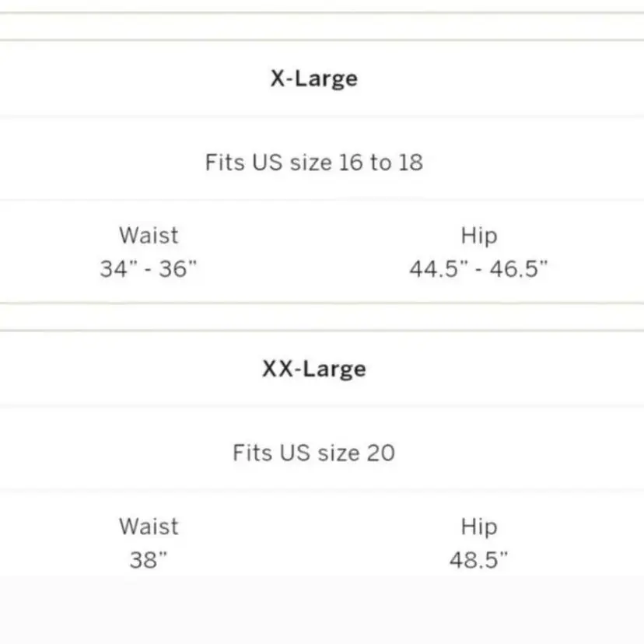Click the Waist label under X-Large
Viewport: 644px width, 644px height.
[x=149, y=235]
